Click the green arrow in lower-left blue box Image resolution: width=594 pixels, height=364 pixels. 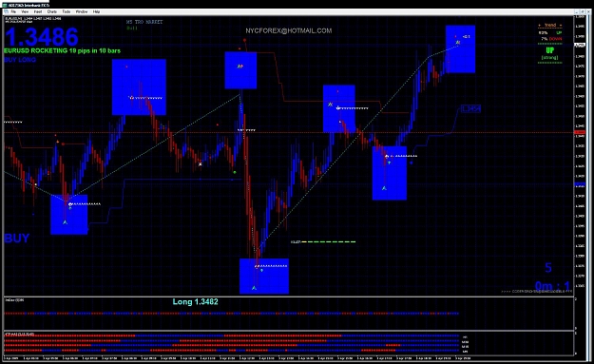66,222
